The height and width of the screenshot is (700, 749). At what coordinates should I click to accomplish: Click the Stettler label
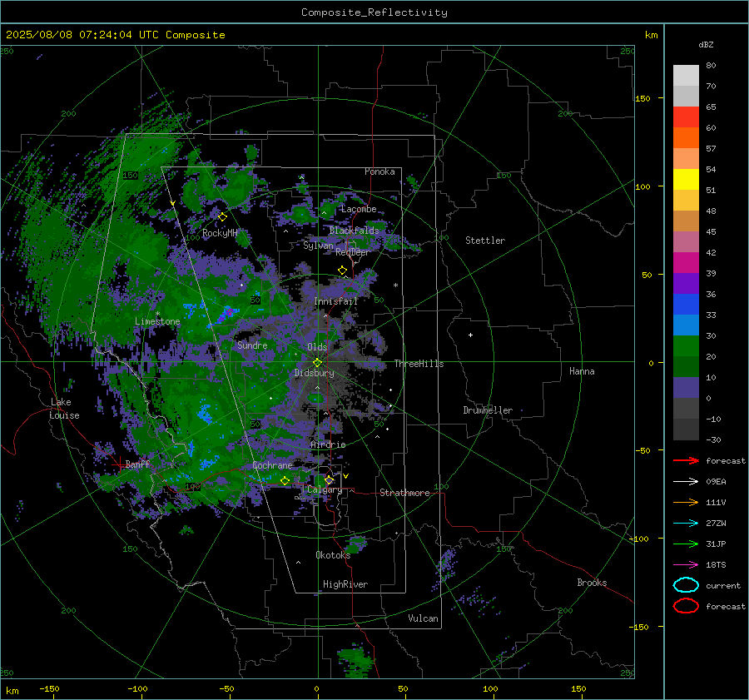click(485, 241)
